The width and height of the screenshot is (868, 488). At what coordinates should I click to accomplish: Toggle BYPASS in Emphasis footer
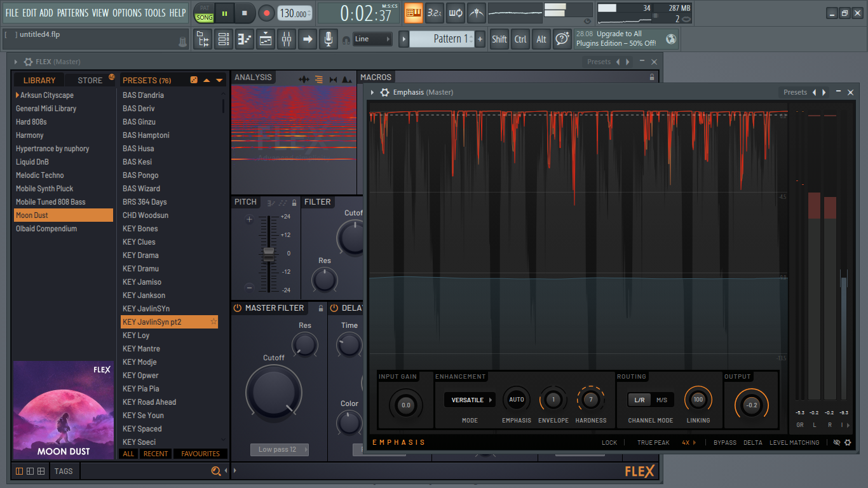725,442
